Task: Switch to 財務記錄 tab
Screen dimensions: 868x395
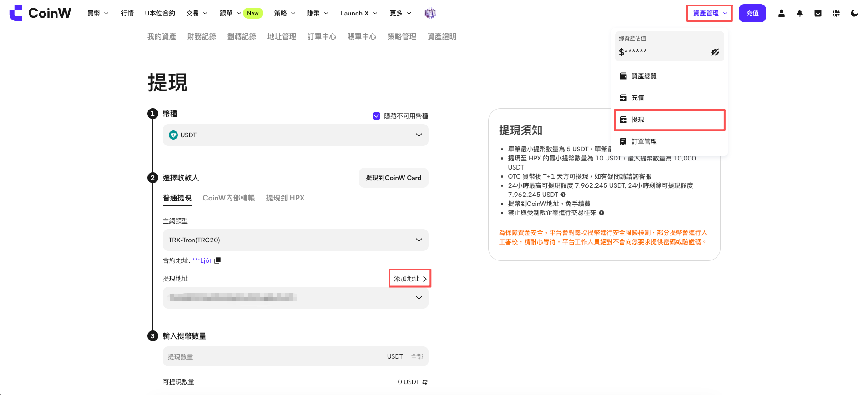Action: pyautogui.click(x=202, y=36)
